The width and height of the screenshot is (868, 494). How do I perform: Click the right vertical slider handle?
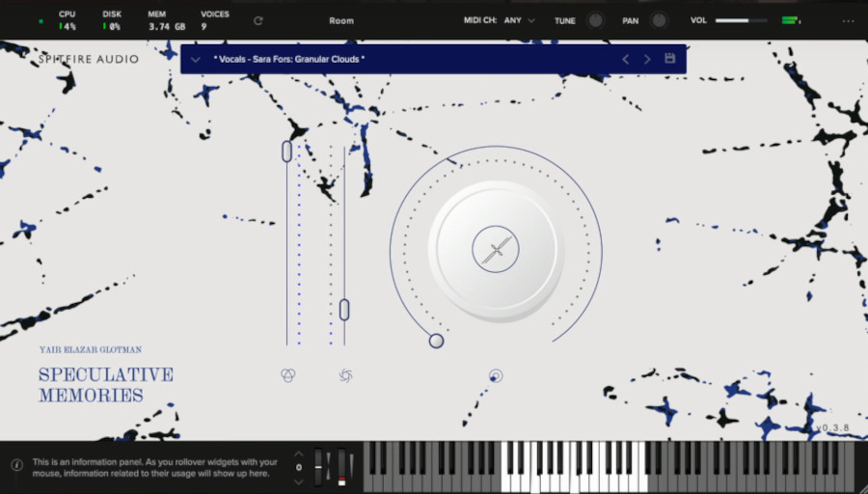point(344,310)
